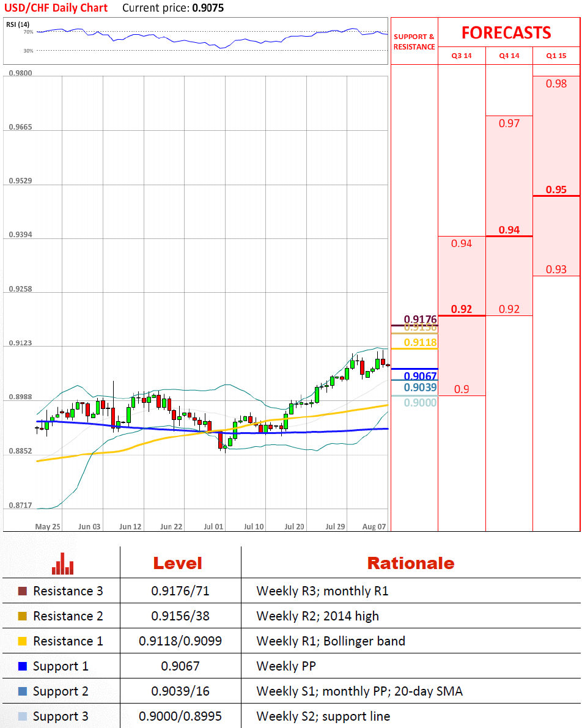Select the Q1 15 forecast column header
The width and height of the screenshot is (582, 728).
tap(556, 56)
